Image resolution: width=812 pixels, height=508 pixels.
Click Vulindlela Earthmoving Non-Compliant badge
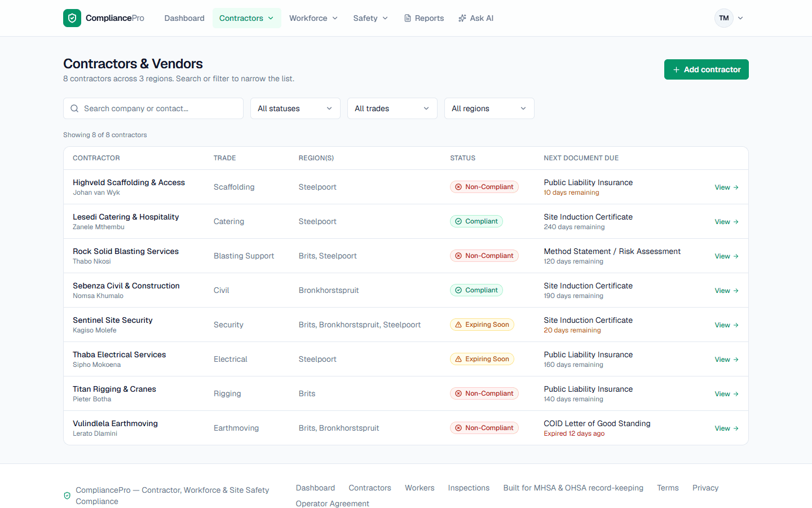coord(484,428)
